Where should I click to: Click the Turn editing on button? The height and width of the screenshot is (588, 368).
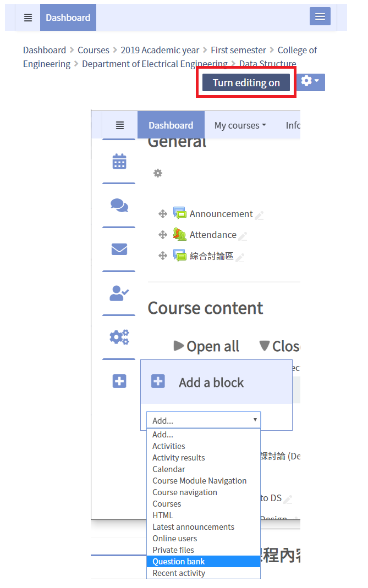coord(246,83)
